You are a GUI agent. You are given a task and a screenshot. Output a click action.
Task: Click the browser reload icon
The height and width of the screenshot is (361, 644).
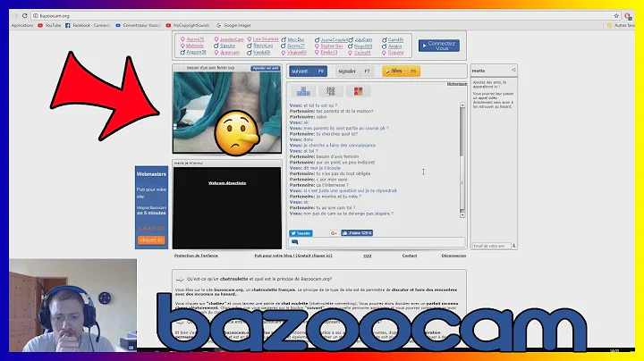(x=25, y=15)
